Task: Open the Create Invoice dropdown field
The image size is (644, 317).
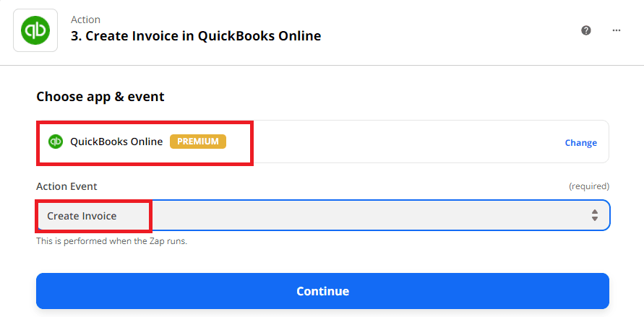Action: point(322,215)
